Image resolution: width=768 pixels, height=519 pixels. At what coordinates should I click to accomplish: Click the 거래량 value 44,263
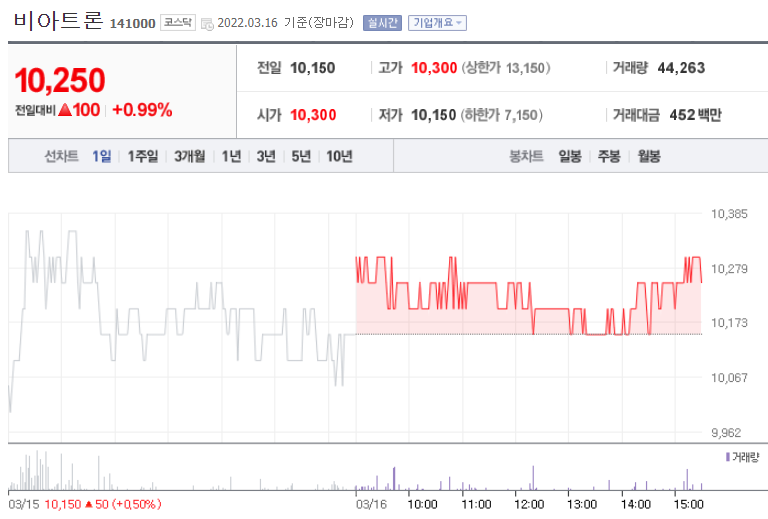point(681,68)
